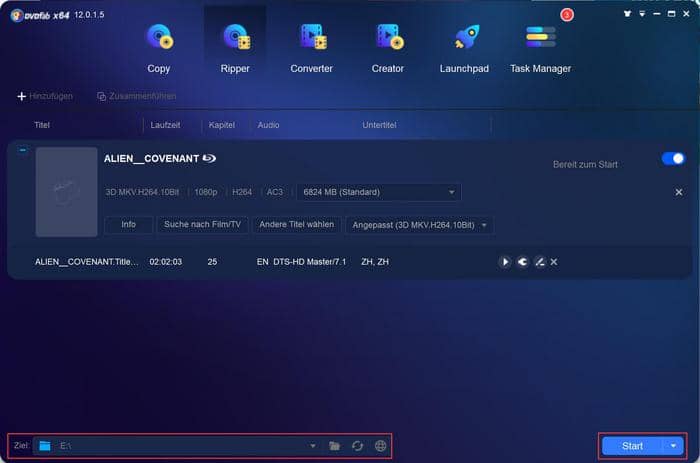Open the Converter module

[312, 48]
